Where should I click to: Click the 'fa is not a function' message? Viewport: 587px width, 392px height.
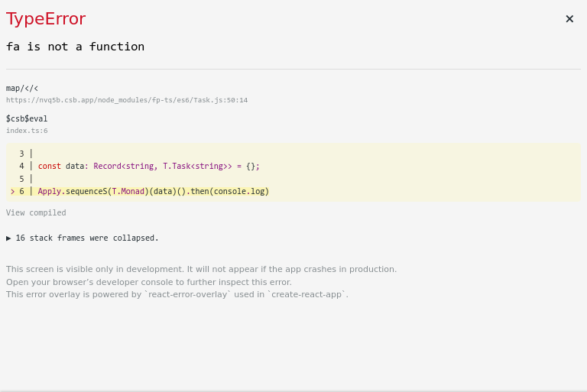pos(75,47)
